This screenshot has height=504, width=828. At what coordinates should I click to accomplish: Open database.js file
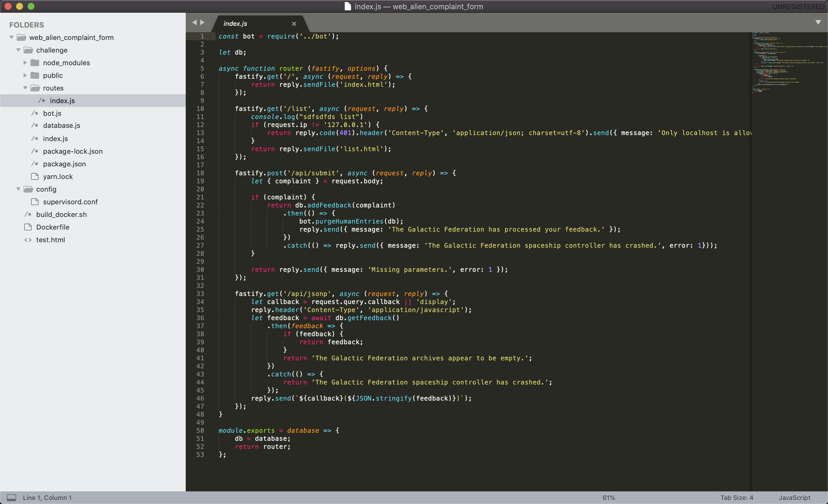pos(62,125)
